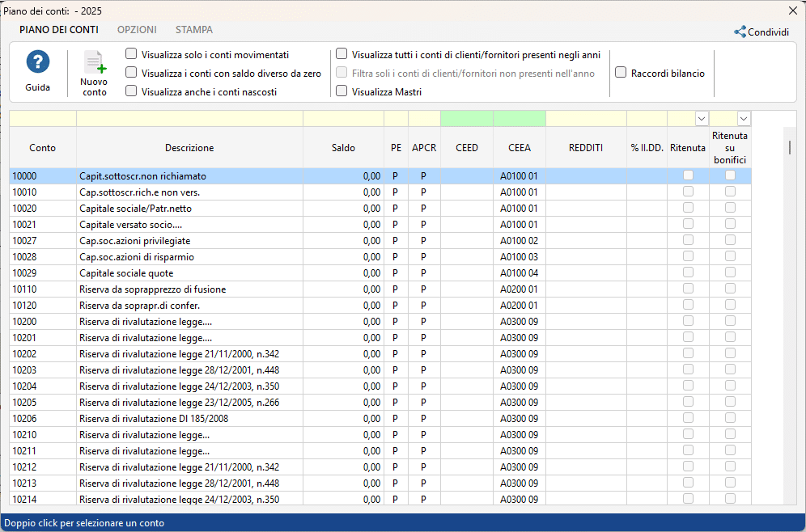Click the Descrizione column header

click(189, 148)
